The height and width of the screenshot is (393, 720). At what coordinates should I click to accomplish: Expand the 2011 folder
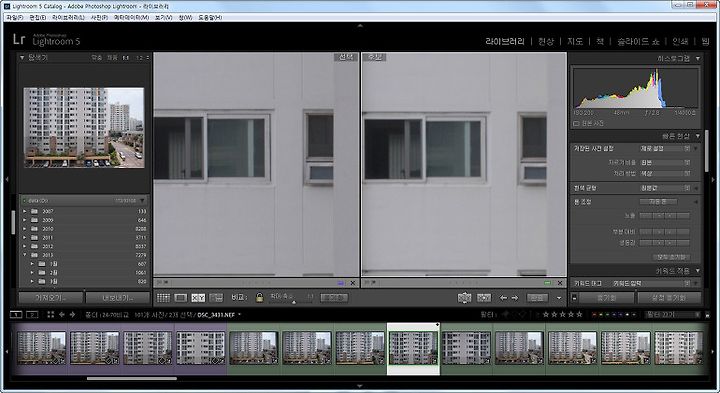[25, 238]
